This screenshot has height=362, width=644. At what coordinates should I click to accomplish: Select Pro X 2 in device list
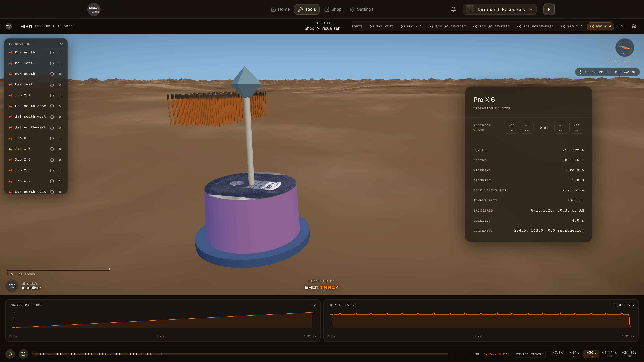click(23, 160)
